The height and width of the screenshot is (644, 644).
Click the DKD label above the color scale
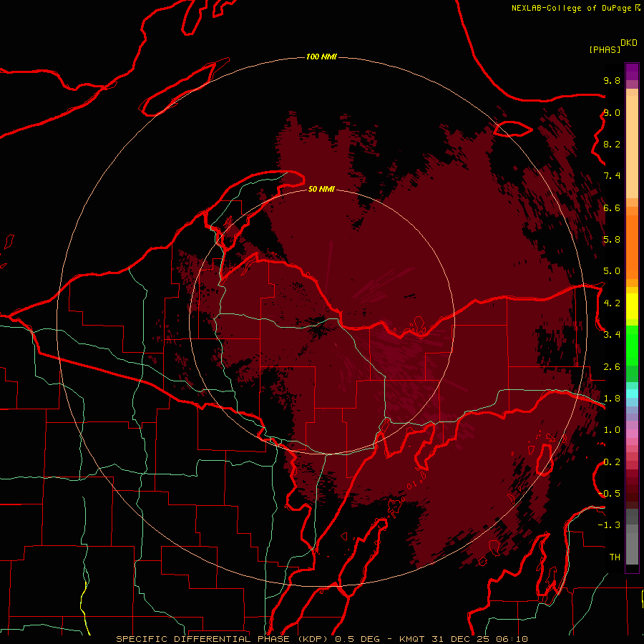tap(629, 43)
